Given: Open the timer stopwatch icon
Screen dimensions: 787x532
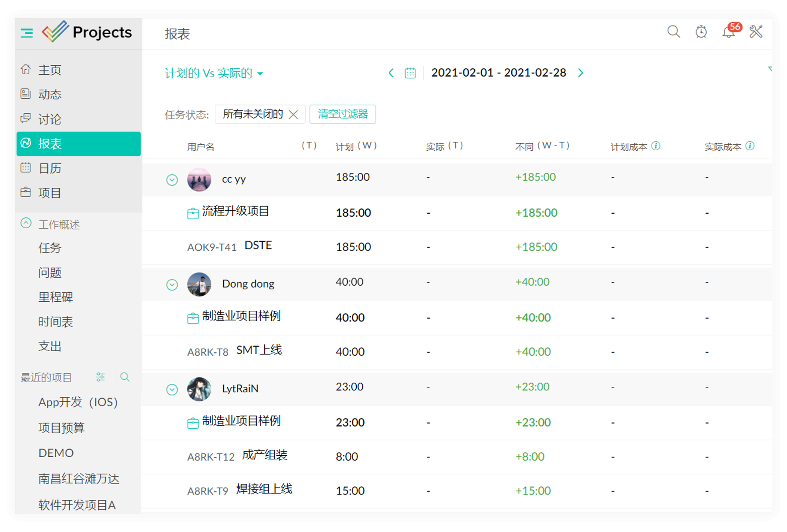Looking at the screenshot, I should (x=701, y=32).
